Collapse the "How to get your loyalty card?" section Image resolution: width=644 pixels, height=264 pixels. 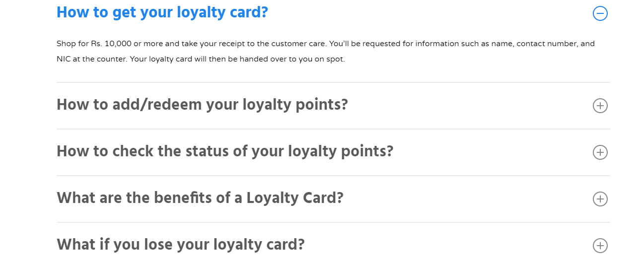click(x=600, y=13)
